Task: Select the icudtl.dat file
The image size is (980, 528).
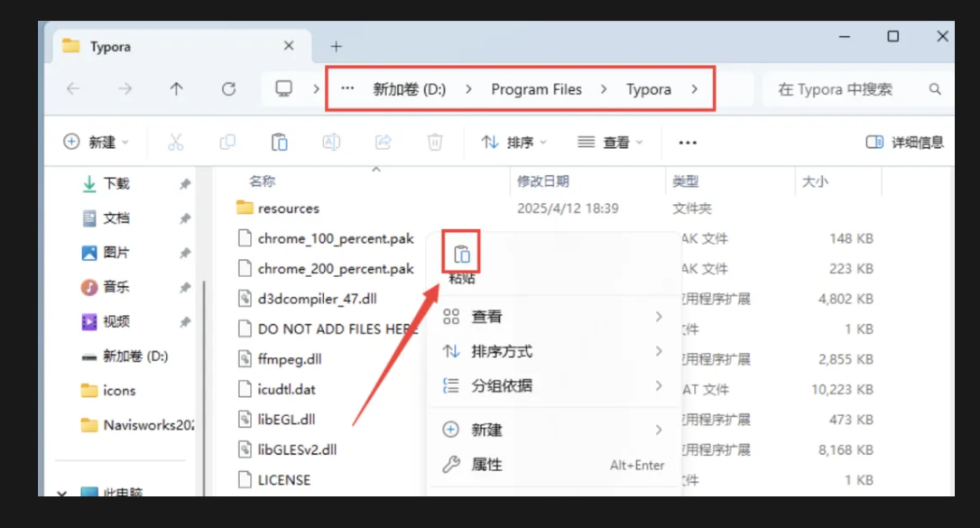Action: coord(286,389)
